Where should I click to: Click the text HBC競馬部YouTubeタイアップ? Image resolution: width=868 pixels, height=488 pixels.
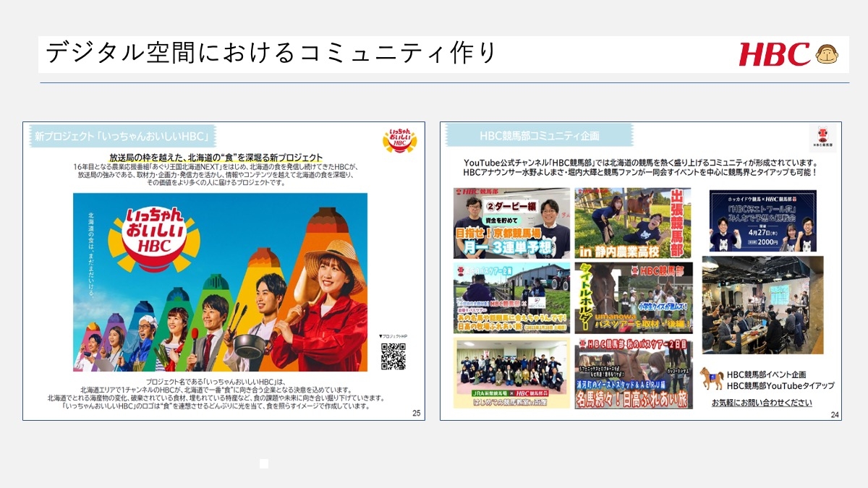pyautogui.click(x=780, y=386)
